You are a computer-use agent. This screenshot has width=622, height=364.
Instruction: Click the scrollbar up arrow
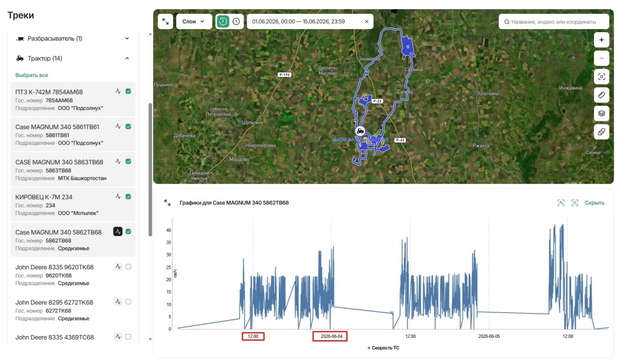150,35
